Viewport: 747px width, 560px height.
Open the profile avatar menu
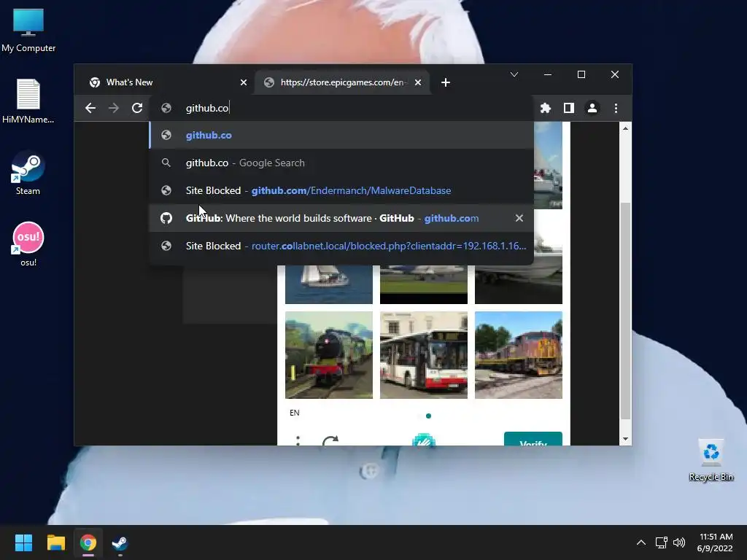[x=592, y=108]
